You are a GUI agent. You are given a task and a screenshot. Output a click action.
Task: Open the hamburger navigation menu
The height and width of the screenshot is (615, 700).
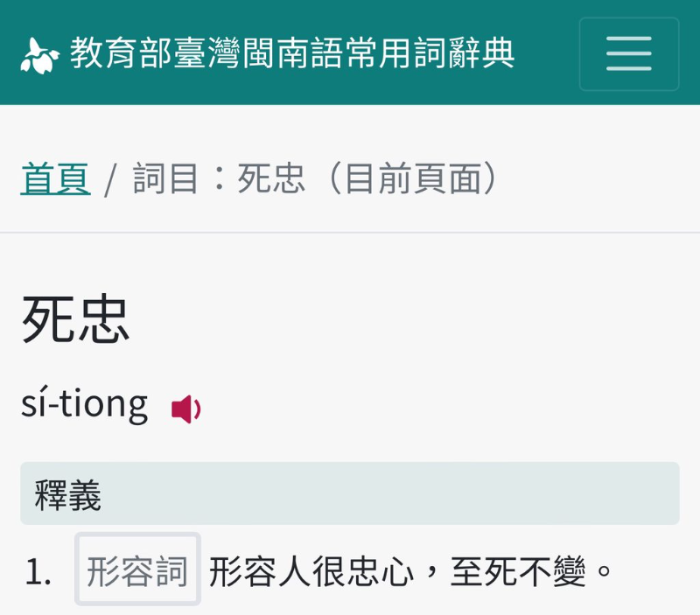[628, 54]
